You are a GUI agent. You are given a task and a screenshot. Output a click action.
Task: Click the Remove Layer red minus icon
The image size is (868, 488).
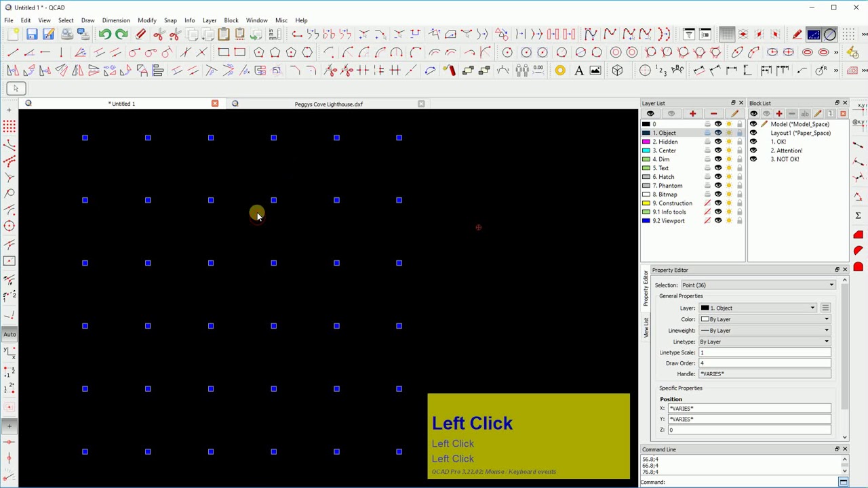click(x=713, y=114)
